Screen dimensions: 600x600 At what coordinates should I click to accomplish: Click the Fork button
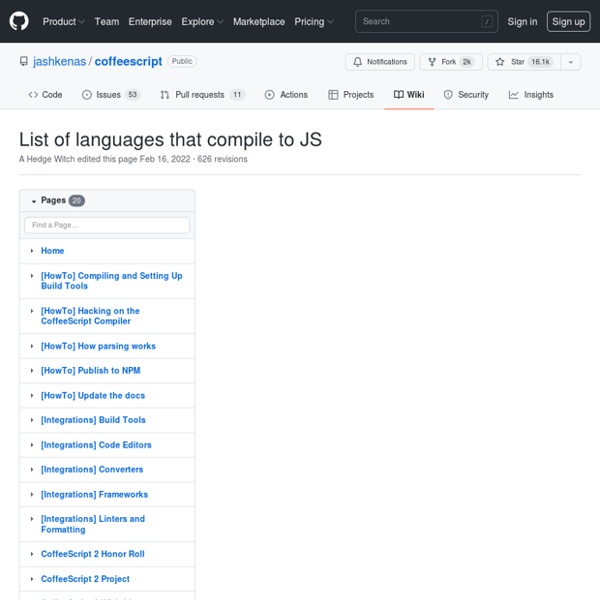451,62
